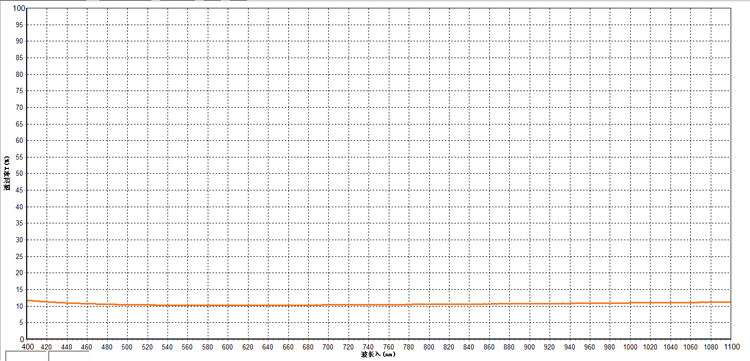Click the 940 label on the x-axis
The image size is (750, 361).
[x=570, y=346]
